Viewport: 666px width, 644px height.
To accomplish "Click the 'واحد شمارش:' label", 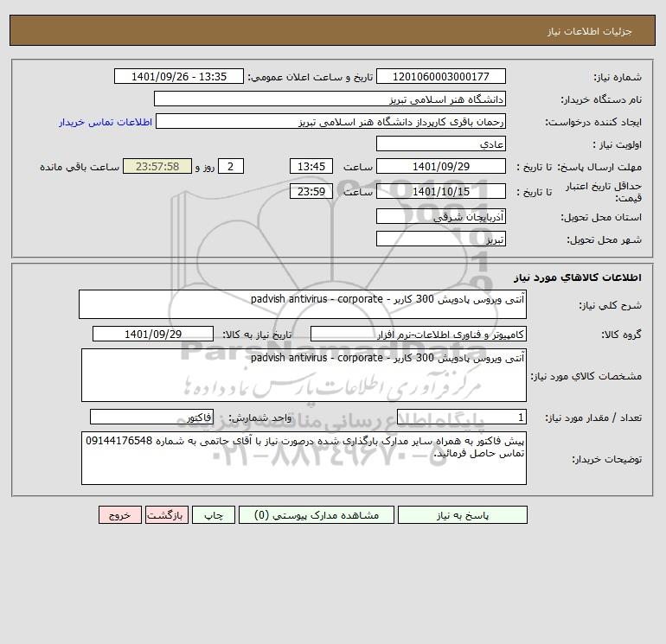I will tap(260, 418).
